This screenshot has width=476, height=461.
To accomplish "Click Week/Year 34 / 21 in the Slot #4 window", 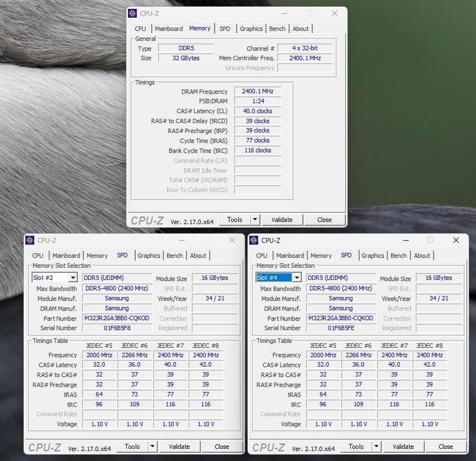I will tap(439, 299).
